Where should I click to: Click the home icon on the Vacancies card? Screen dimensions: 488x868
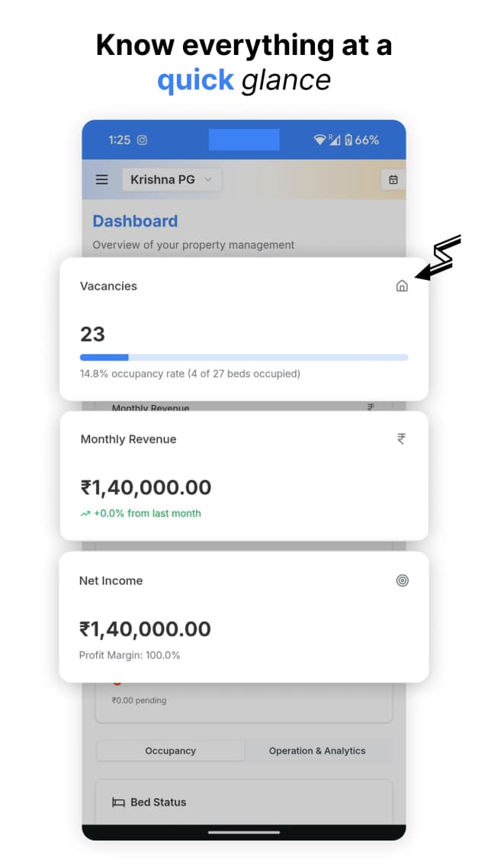click(402, 286)
